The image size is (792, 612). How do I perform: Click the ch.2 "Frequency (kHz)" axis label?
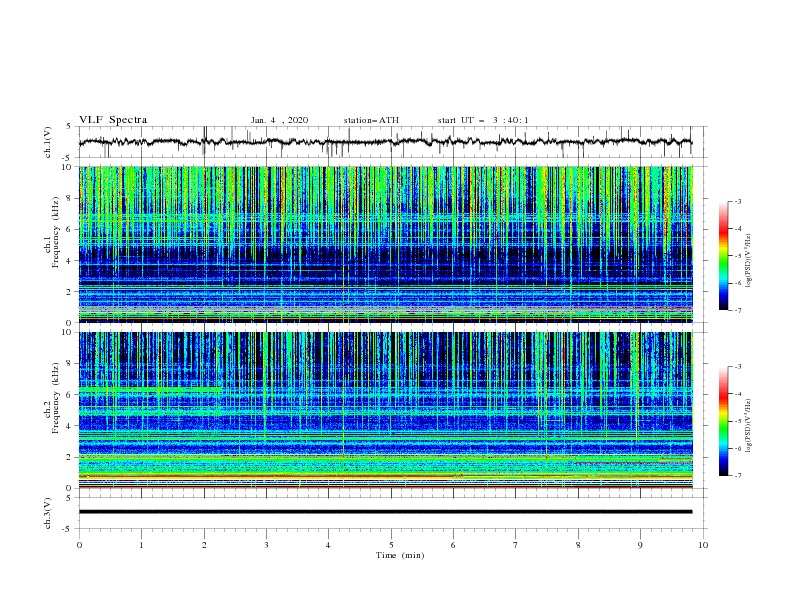(x=56, y=398)
